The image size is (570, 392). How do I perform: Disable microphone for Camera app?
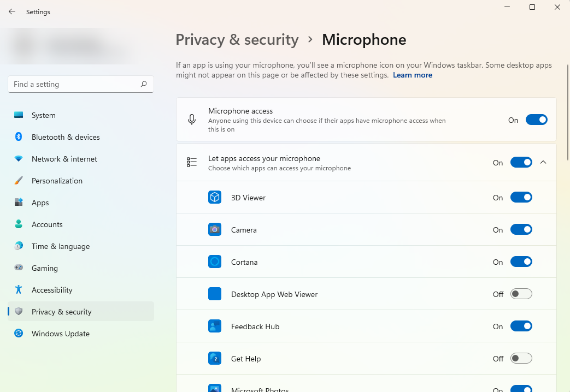(521, 230)
